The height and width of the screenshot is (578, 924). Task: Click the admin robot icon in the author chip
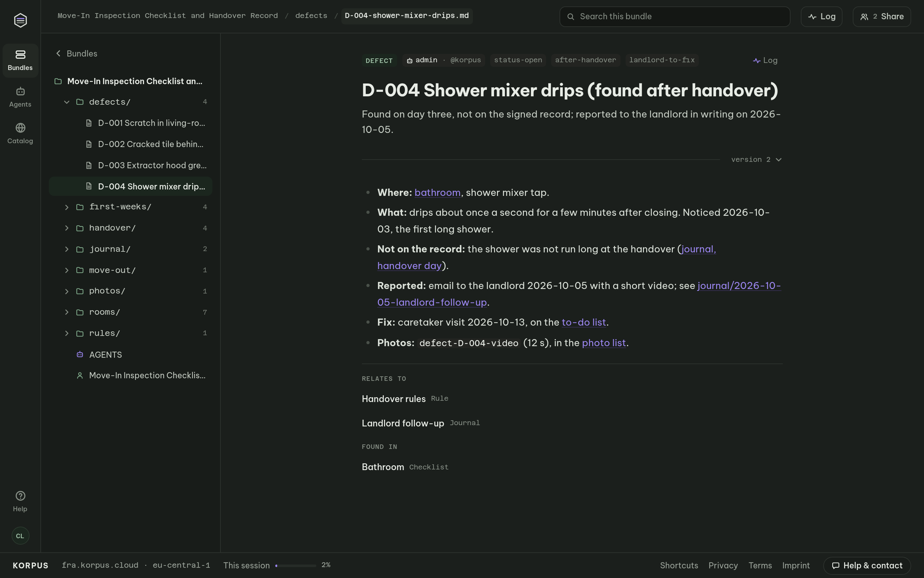coord(409,60)
